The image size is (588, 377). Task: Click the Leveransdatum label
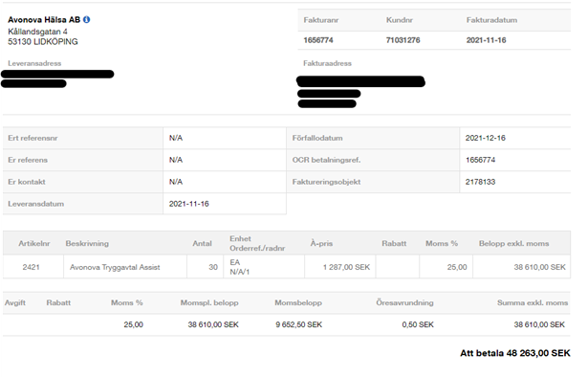point(36,204)
